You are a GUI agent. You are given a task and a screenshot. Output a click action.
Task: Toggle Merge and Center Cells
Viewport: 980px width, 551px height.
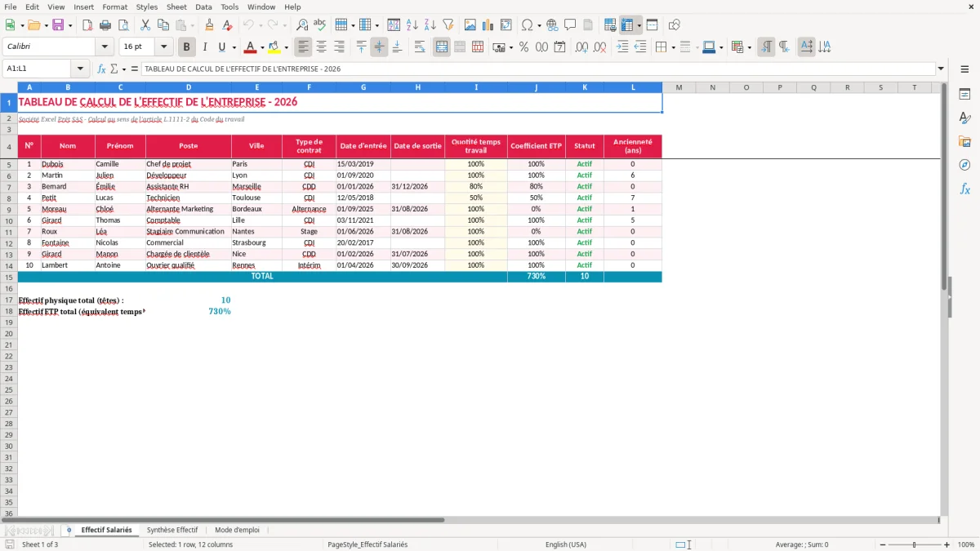pyautogui.click(x=442, y=47)
